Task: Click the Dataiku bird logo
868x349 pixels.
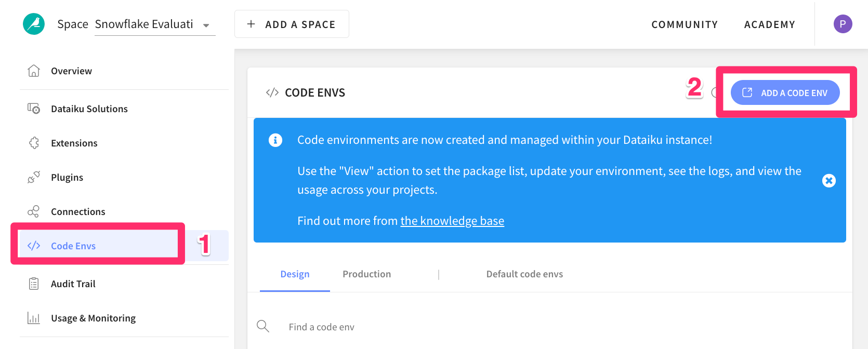Action: pos(34,24)
